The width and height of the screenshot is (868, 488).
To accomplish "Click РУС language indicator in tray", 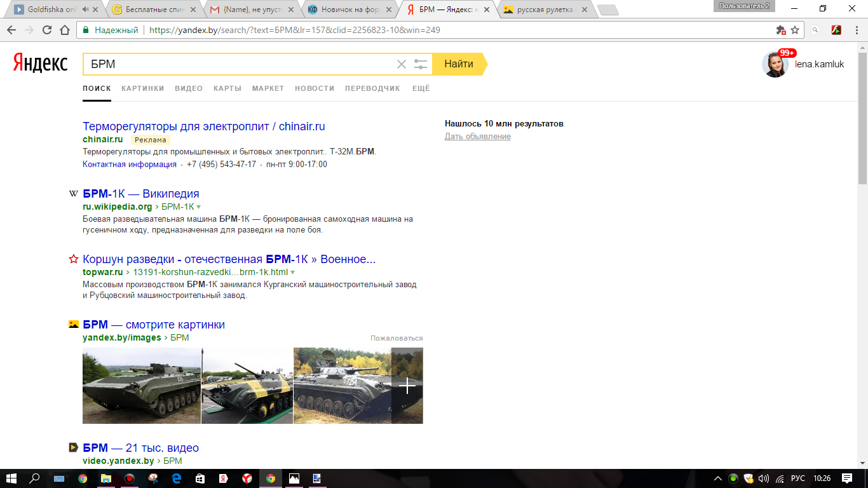I will click(x=798, y=478).
